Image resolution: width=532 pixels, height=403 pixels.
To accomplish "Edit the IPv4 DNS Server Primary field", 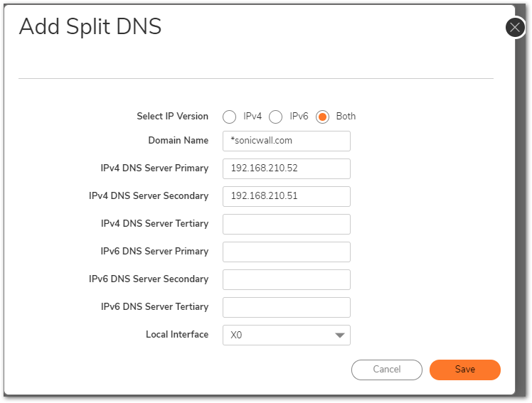I will (x=287, y=168).
